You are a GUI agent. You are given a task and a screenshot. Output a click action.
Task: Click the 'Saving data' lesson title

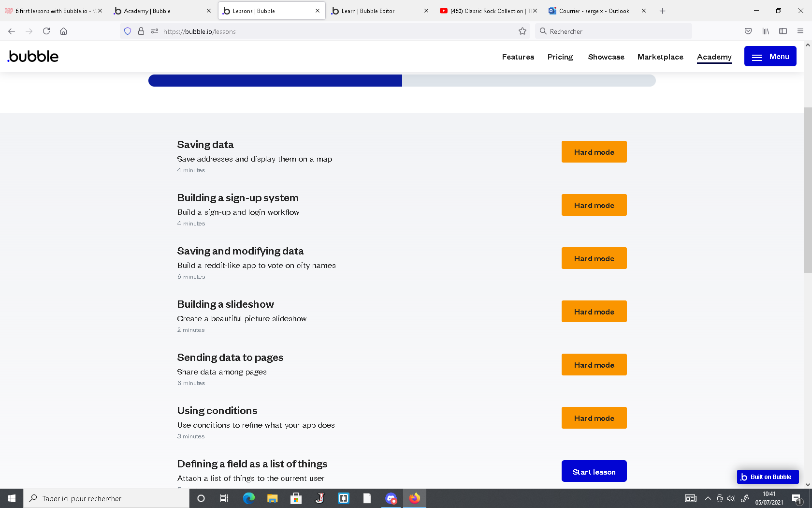click(x=205, y=145)
